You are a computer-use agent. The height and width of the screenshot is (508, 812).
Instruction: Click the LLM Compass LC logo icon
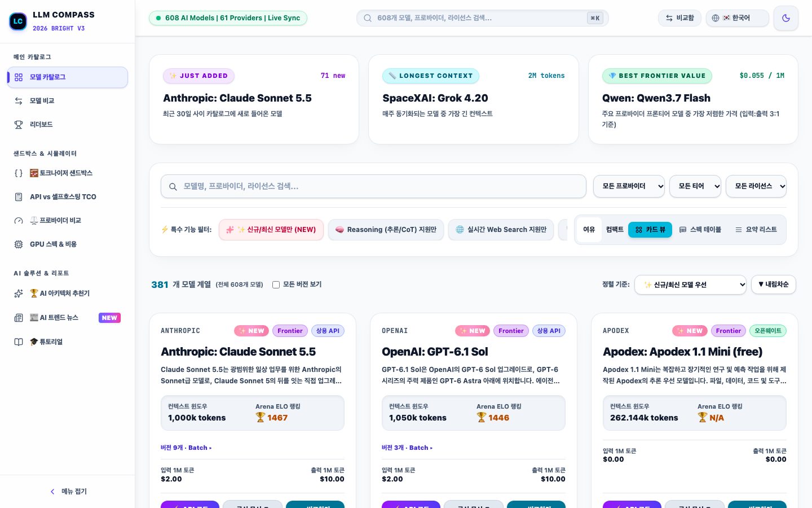pos(18,21)
